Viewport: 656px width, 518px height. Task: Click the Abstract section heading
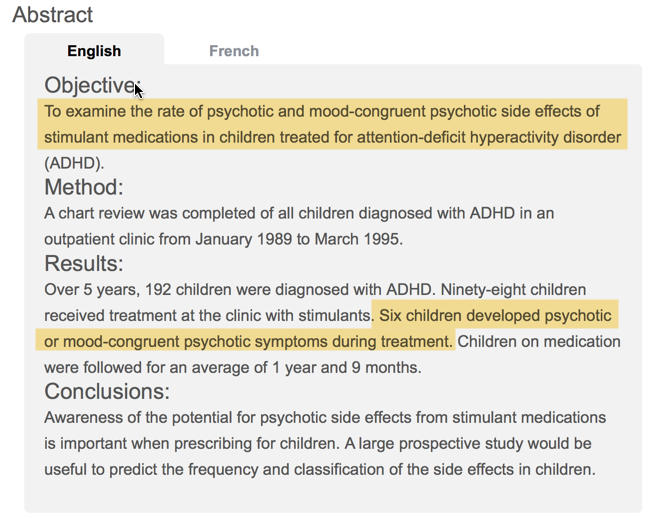coord(52,15)
